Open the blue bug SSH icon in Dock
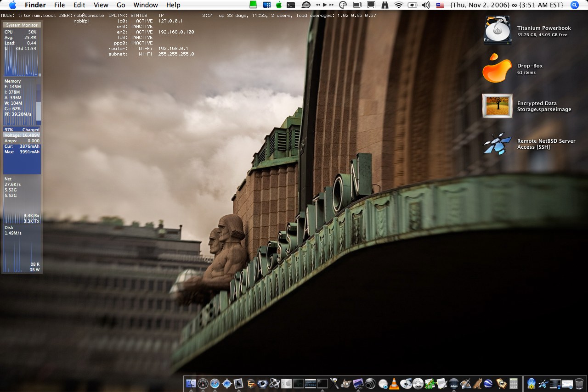This screenshot has width=588, height=392. click(544, 384)
